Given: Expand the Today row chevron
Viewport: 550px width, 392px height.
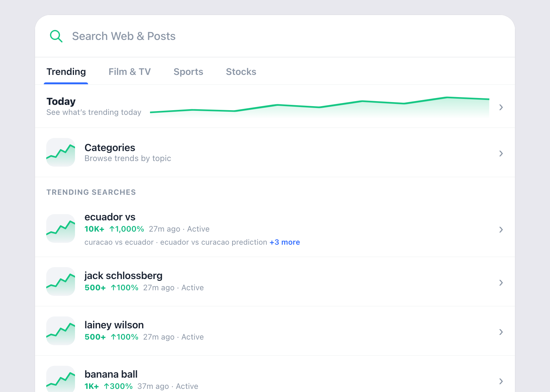Looking at the screenshot, I should click(x=501, y=107).
